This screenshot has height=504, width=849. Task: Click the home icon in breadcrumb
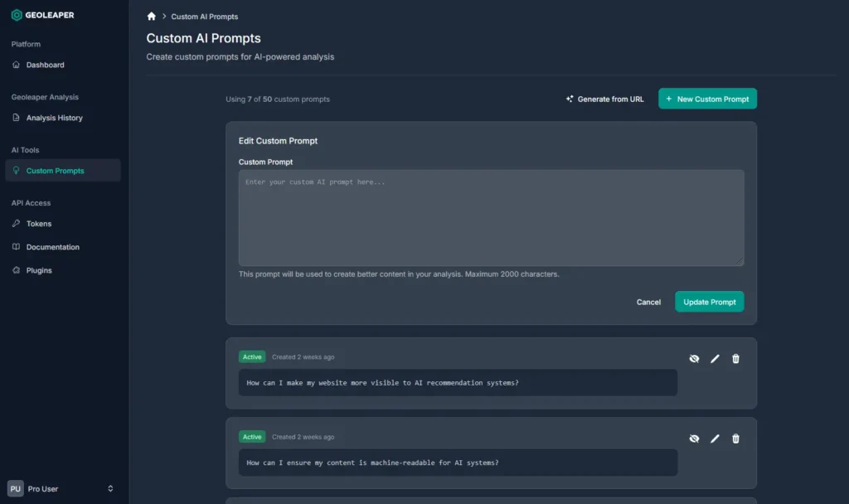click(x=151, y=17)
